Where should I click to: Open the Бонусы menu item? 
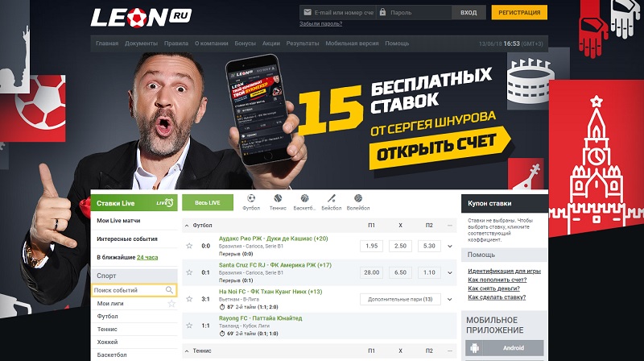coord(246,44)
